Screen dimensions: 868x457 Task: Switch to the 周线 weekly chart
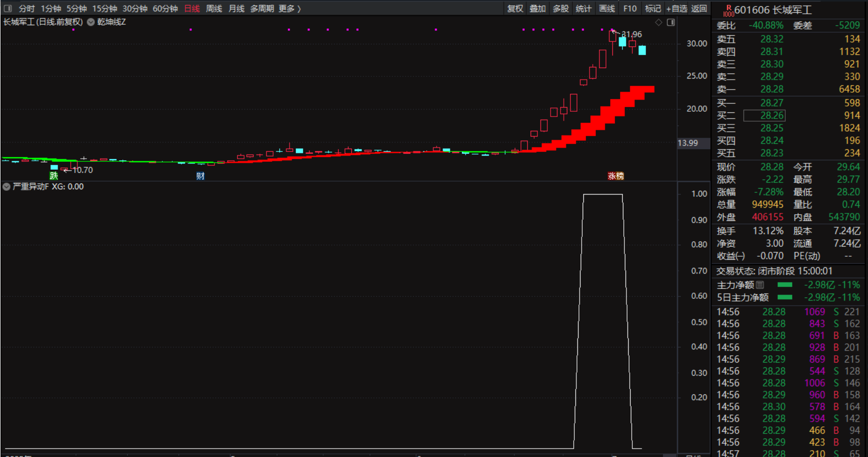(x=214, y=8)
